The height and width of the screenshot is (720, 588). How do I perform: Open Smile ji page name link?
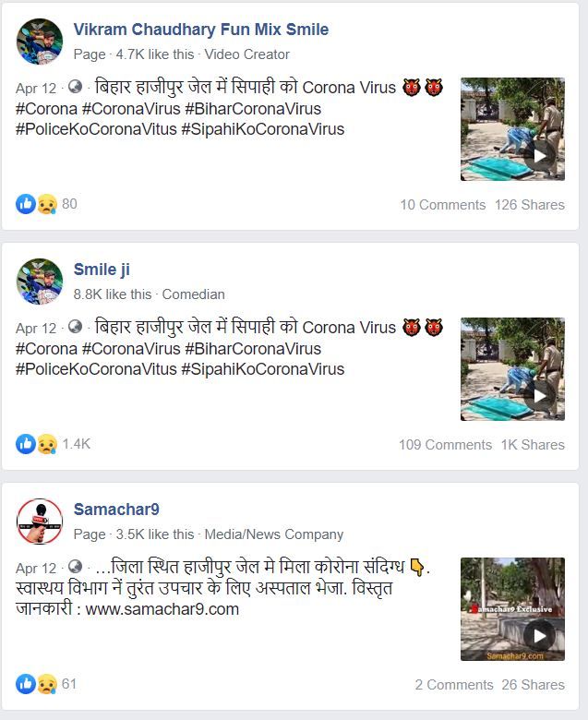[102, 270]
